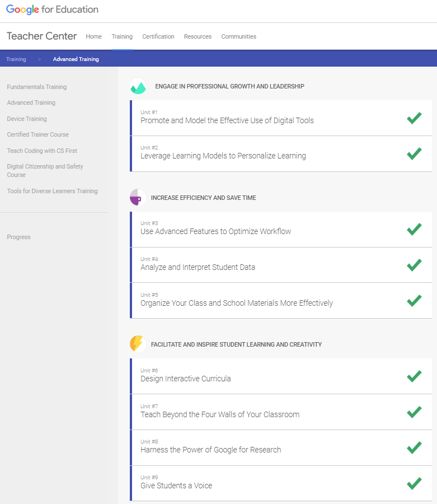Screen dimensions: 437x504
Task: Open Teach Beyond the Four Walls unit
Action: [x=281, y=412]
